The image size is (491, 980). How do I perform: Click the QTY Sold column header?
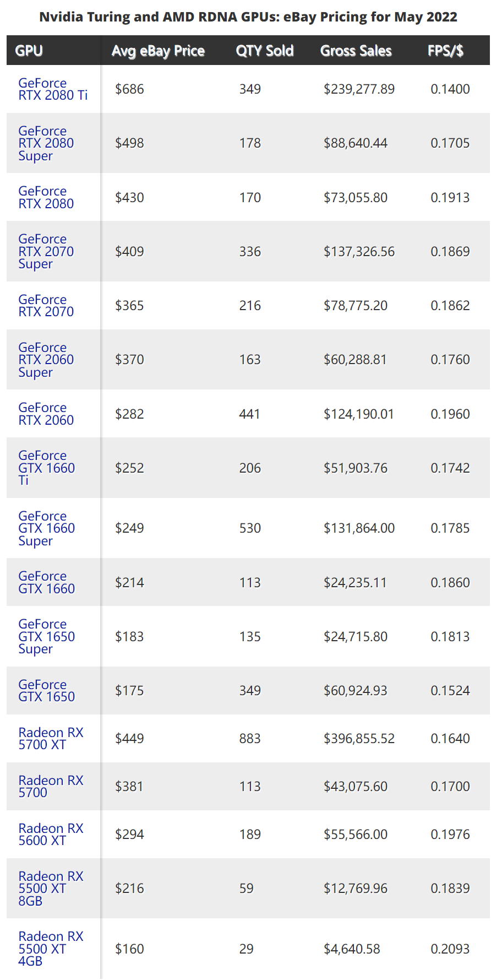tap(265, 51)
